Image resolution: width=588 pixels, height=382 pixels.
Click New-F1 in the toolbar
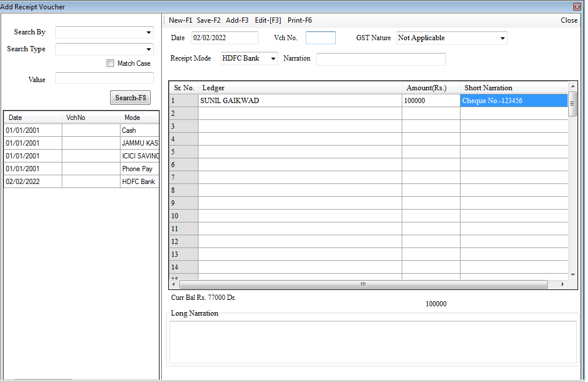(180, 20)
